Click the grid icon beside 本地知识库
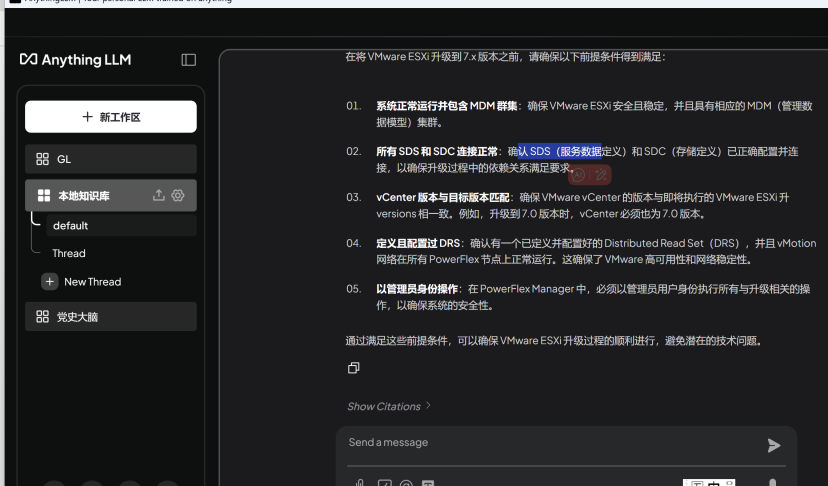Screen dimensions: 828x486 [x=44, y=195]
